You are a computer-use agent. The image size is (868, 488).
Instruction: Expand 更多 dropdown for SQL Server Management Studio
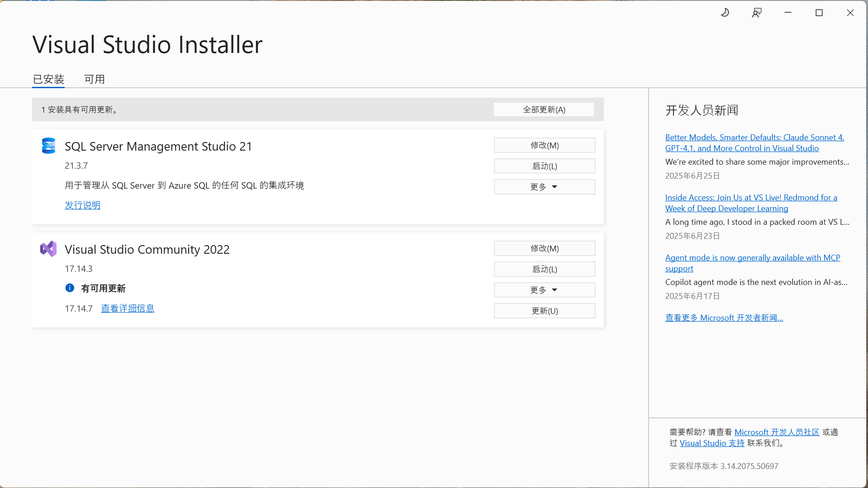pos(545,187)
